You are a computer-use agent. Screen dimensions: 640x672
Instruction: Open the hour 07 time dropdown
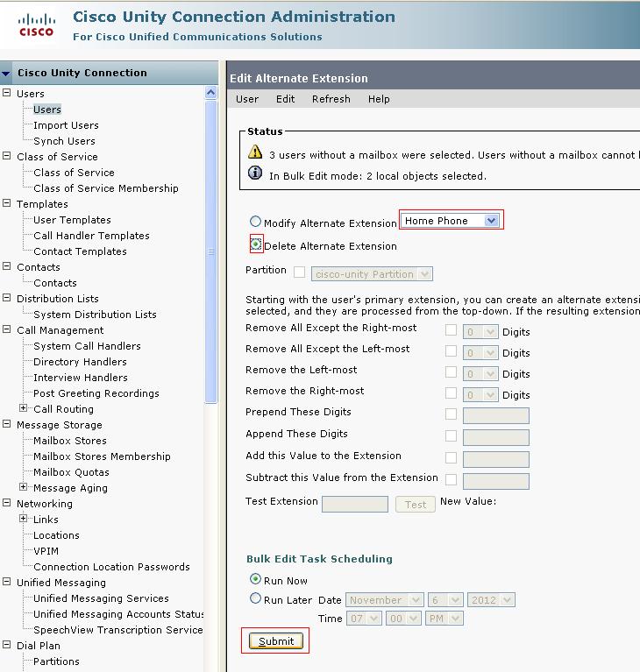[x=364, y=619]
